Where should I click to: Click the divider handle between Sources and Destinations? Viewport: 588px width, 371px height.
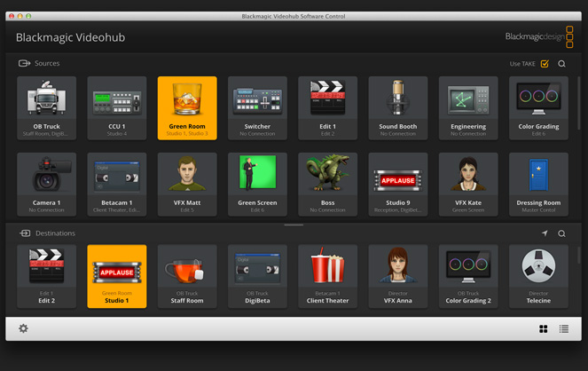(294, 225)
